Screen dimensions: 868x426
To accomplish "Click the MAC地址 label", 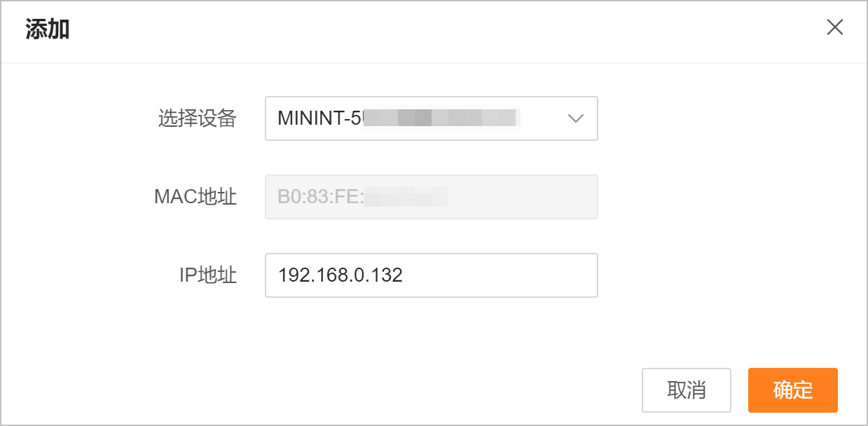I will (195, 197).
